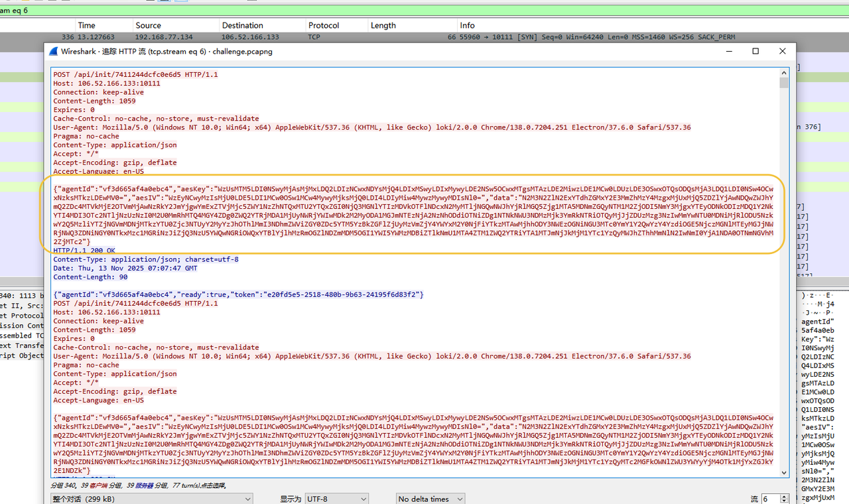Screen dimensions: 849x504
Task: Maximize the Follow HTTP Stream dialog
Action: click(755, 51)
